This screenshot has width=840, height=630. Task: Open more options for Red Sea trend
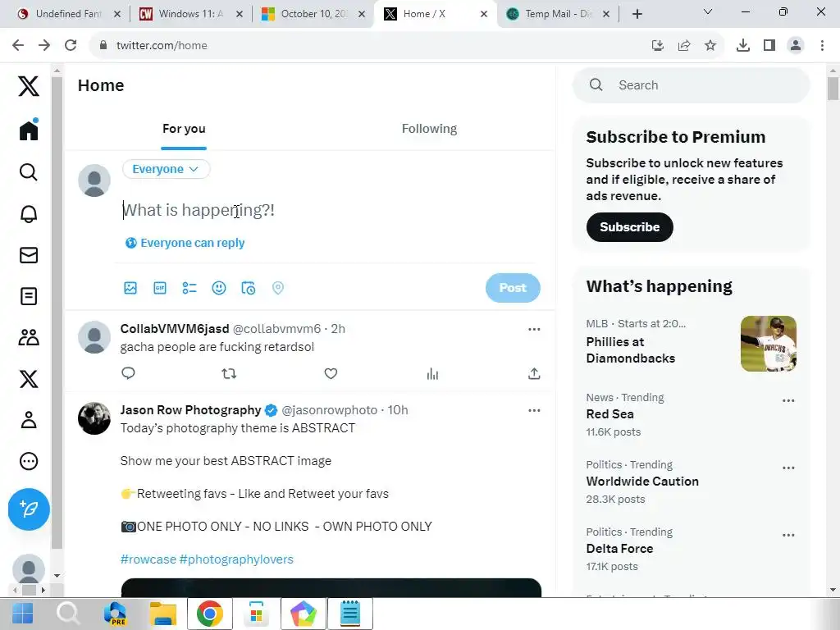(x=788, y=400)
